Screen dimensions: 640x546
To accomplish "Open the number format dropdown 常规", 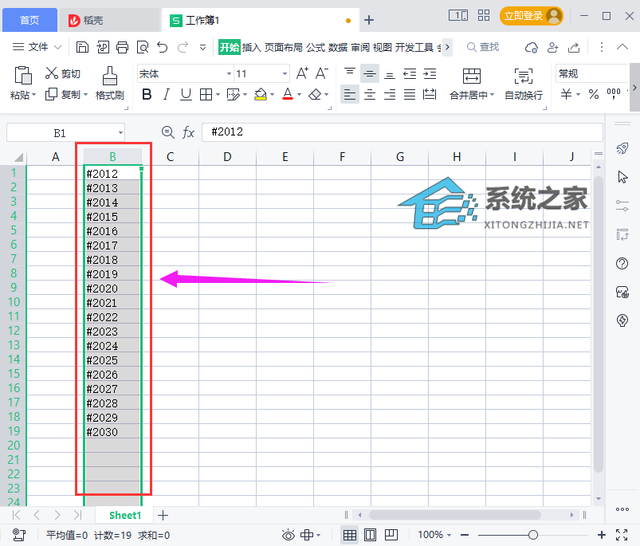I will (591, 74).
